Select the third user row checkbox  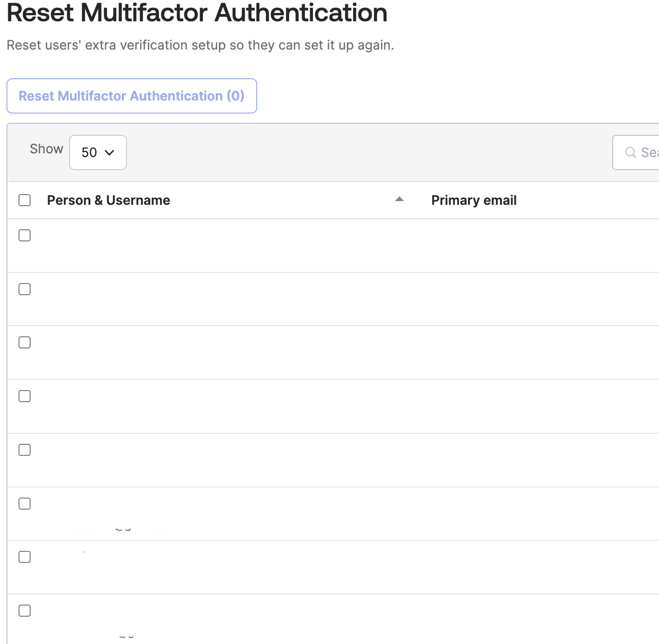point(25,342)
